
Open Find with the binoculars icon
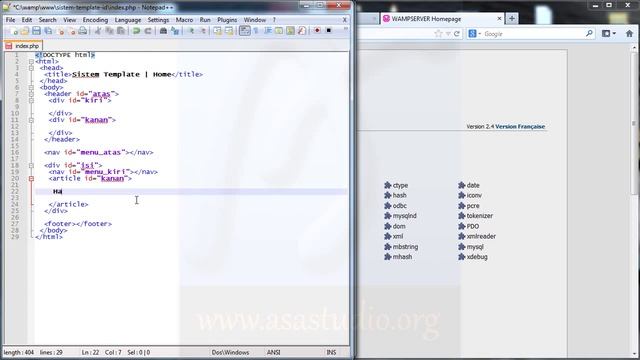pyautogui.click(x=163, y=31)
